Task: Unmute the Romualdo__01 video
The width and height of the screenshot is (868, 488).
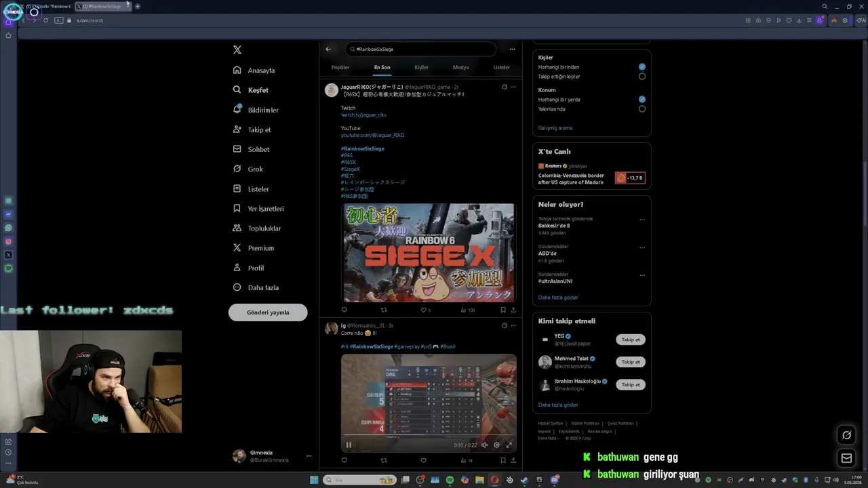Action: click(485, 445)
